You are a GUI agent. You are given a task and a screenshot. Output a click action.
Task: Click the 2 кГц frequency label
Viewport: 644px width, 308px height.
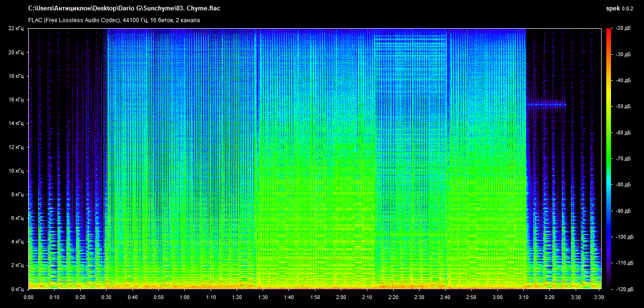[x=18, y=265]
